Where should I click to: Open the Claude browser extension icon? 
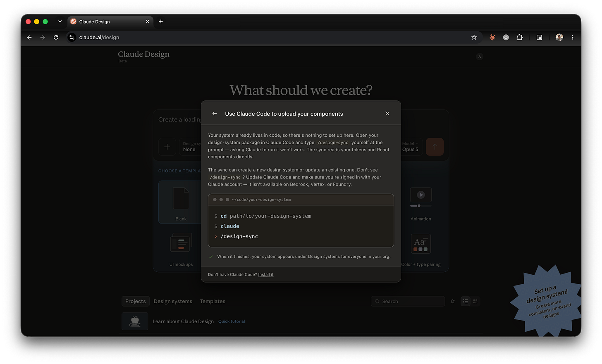tap(493, 37)
